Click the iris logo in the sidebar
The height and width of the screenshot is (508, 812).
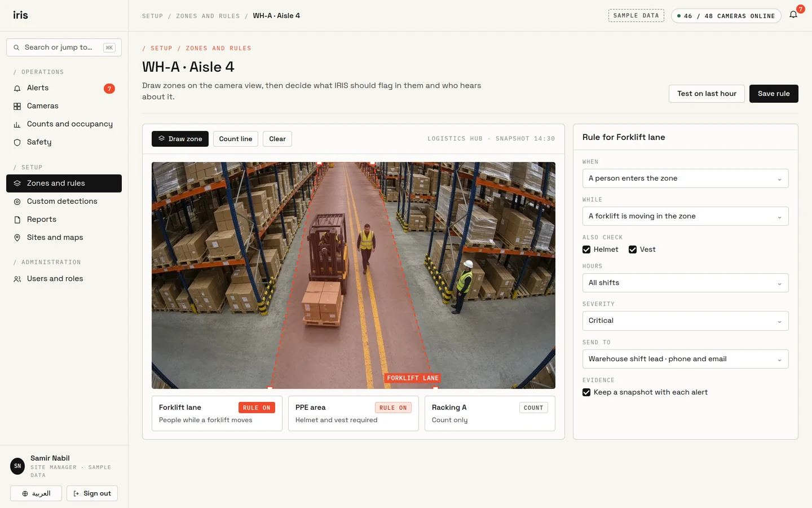point(20,15)
